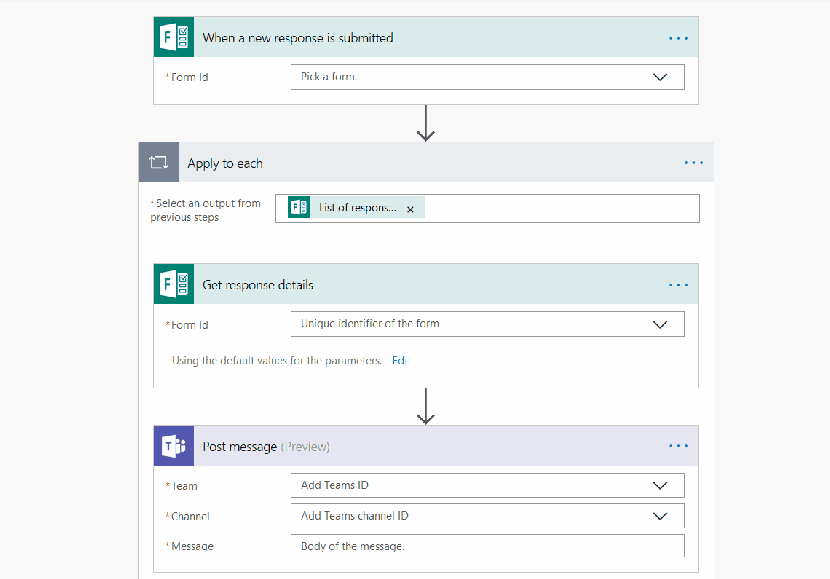Click the Forms icon on Get response details
This screenshot has width=830, height=579.
pos(174,285)
